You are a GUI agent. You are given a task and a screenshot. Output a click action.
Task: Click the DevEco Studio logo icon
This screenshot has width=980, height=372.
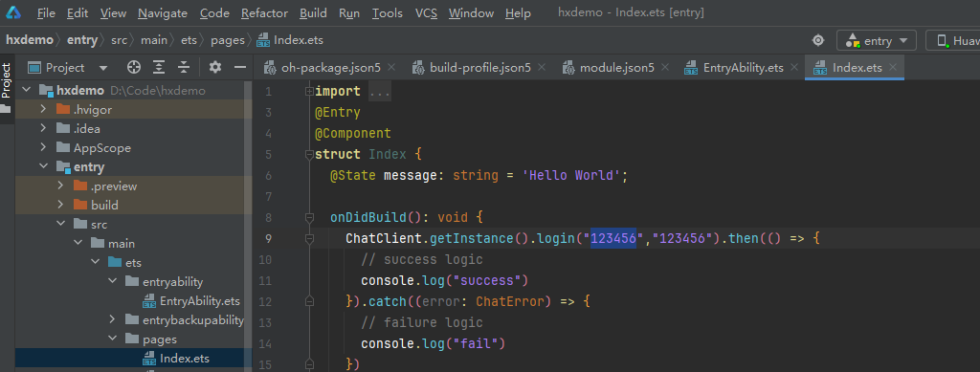[13, 12]
